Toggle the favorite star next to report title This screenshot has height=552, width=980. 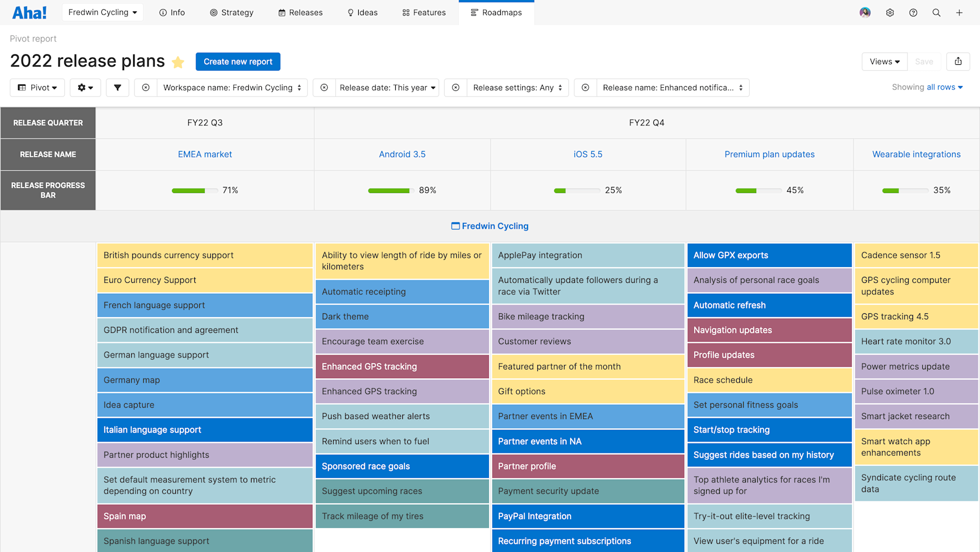point(177,62)
